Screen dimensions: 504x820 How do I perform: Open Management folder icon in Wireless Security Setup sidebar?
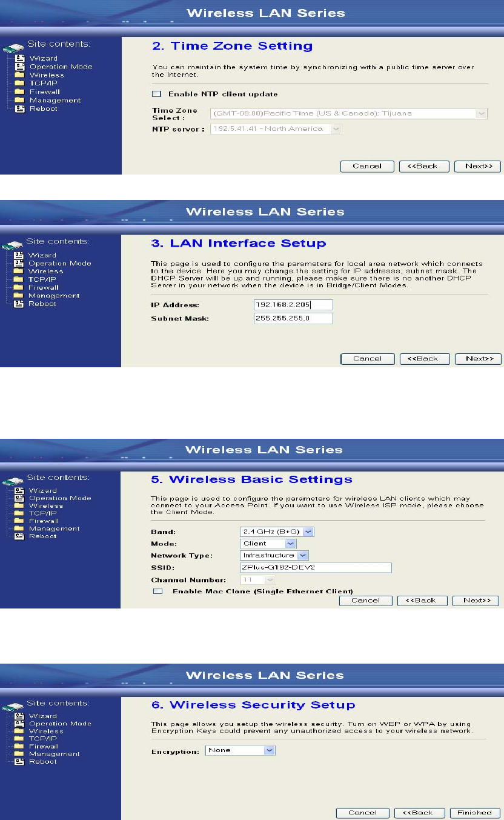pos(19,754)
